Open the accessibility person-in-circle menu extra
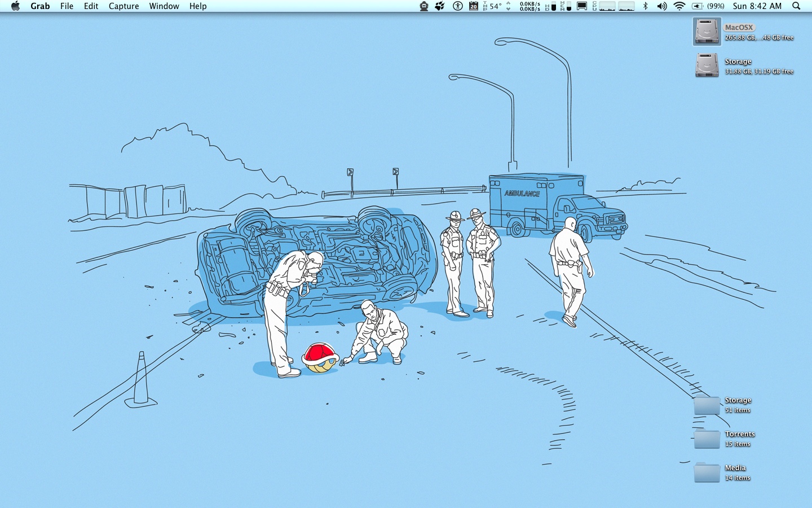 458,6
